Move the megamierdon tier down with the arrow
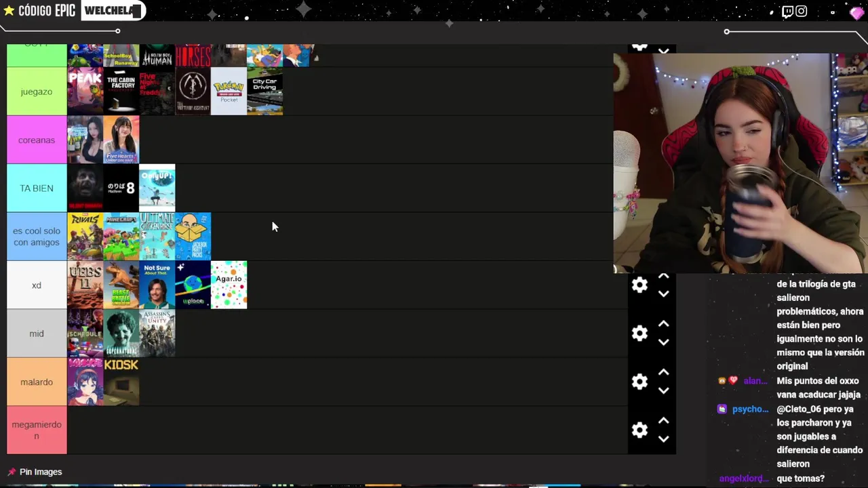The width and height of the screenshot is (868, 488). click(663, 439)
